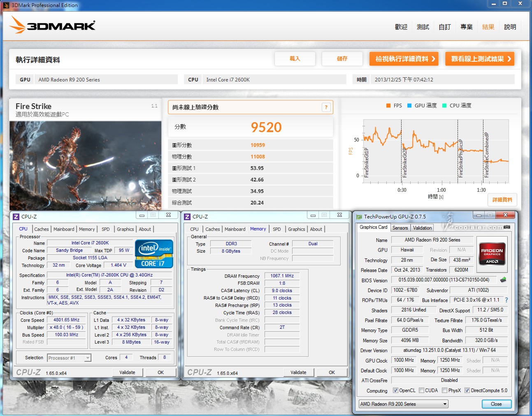Click the 3DMark logo in the header

coord(52,26)
